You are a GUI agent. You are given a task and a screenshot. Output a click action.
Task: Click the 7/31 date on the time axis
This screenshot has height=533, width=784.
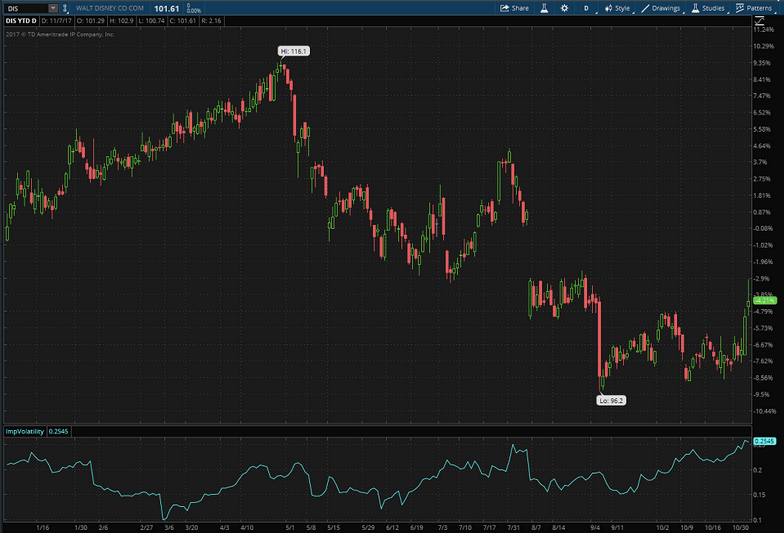pyautogui.click(x=514, y=528)
